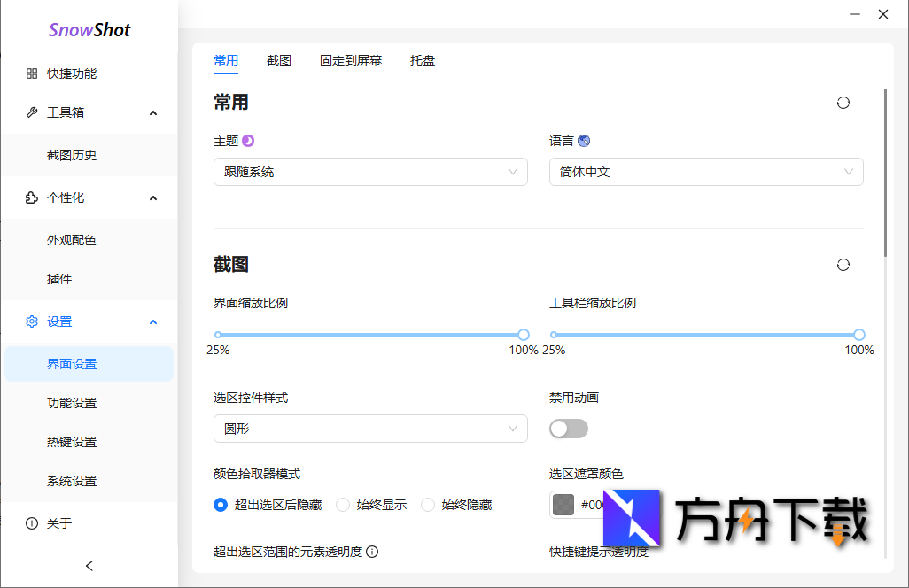Toggle the 禁用动画 switch
Image resolution: width=909 pixels, height=588 pixels.
coord(568,428)
